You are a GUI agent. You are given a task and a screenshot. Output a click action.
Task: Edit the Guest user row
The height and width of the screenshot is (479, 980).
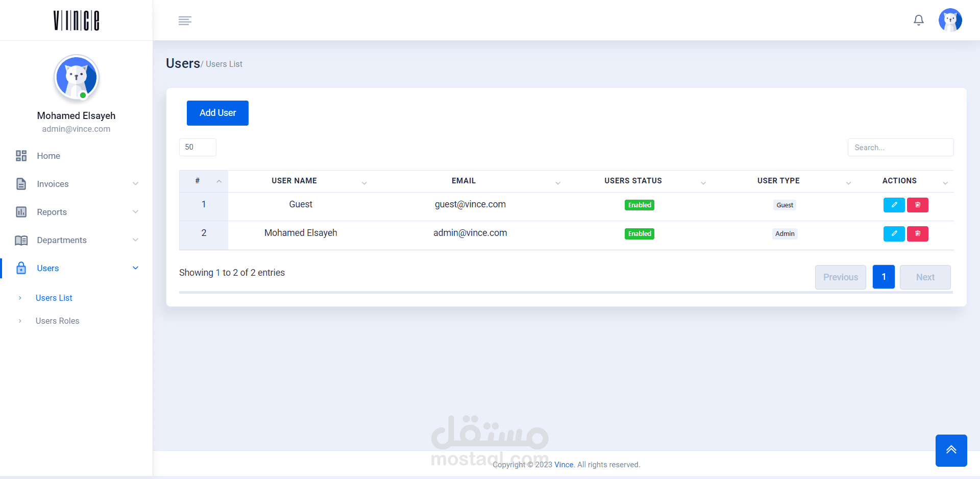[894, 205]
